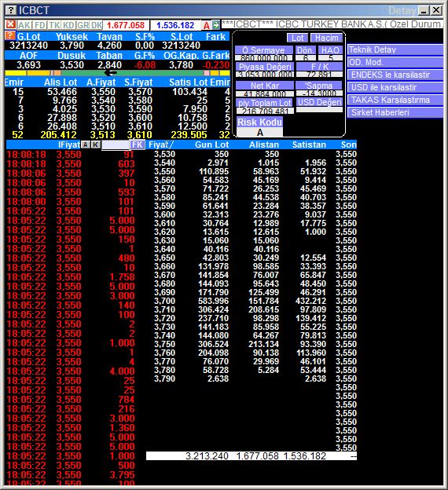This screenshot has height=490, width=448.
Task: Switch to the Lot tab
Action: tap(297, 38)
